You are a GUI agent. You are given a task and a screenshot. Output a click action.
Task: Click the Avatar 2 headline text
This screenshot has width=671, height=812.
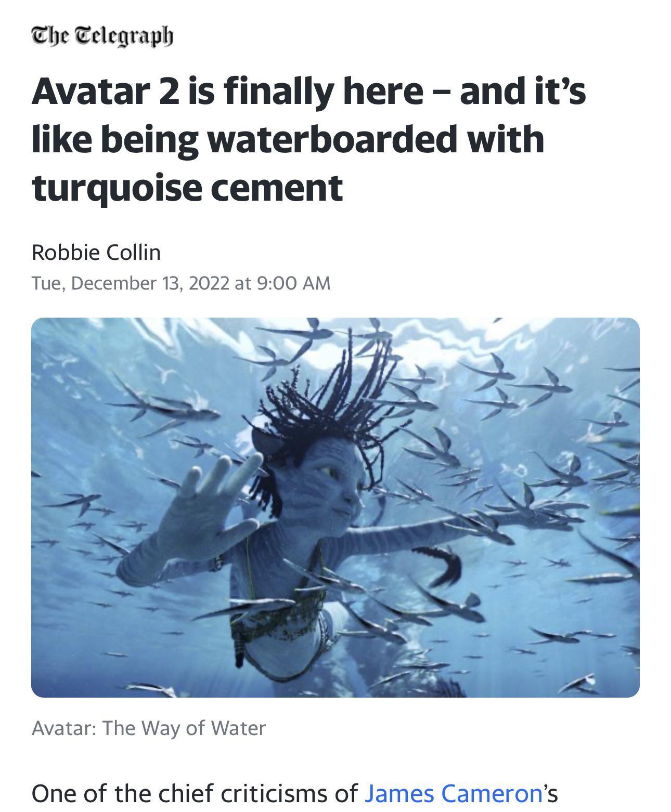coord(309,139)
